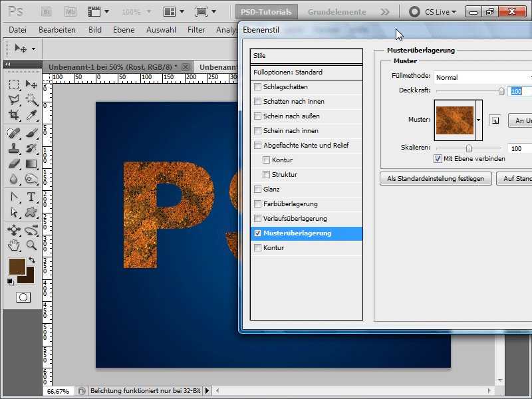The width and height of the screenshot is (532, 399).
Task: Select the Magic Wand tool
Action: tap(31, 99)
